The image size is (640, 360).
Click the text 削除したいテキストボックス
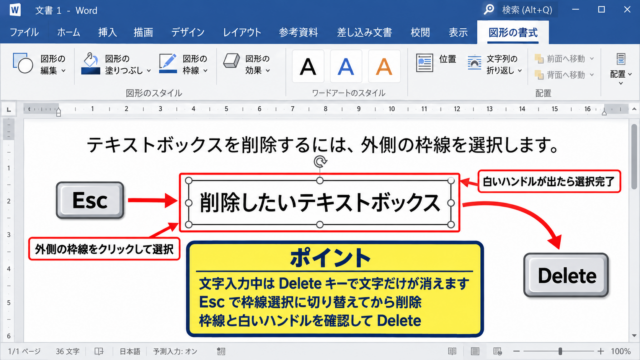(x=320, y=203)
